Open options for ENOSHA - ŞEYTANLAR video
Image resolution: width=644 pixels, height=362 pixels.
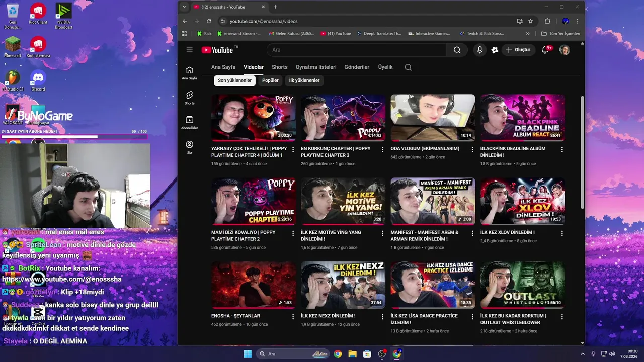(x=293, y=317)
